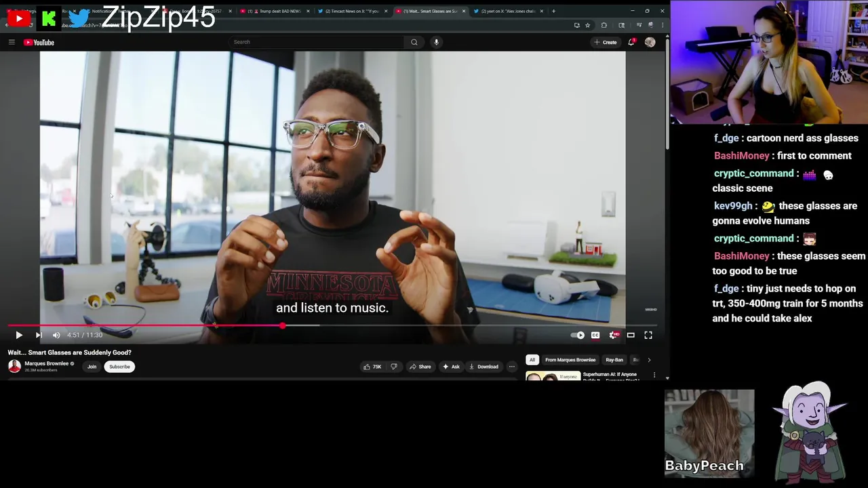Skip to the next video
868x488 pixels.
tap(39, 335)
